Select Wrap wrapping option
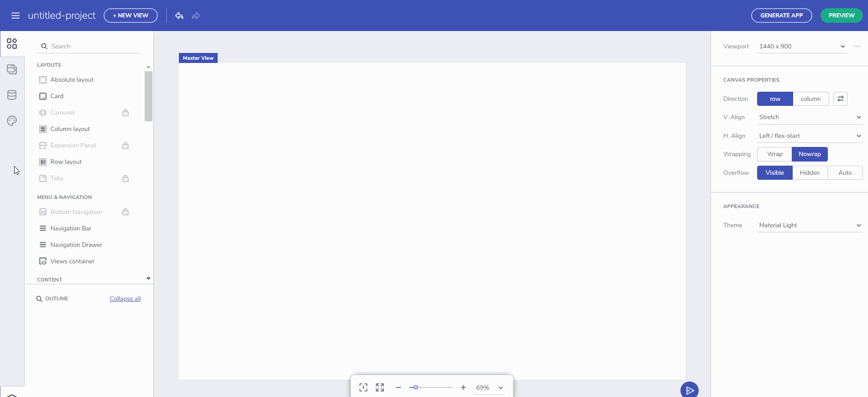The width and height of the screenshot is (868, 397). pyautogui.click(x=774, y=154)
